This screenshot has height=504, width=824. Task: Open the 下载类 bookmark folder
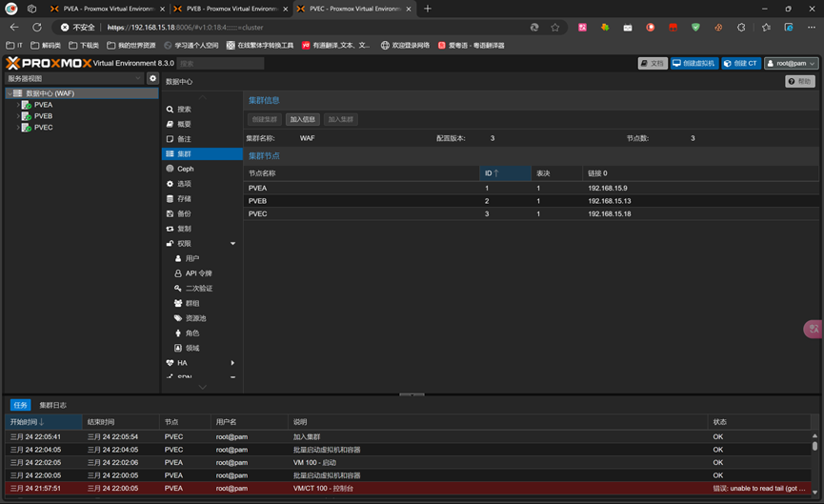click(x=84, y=46)
